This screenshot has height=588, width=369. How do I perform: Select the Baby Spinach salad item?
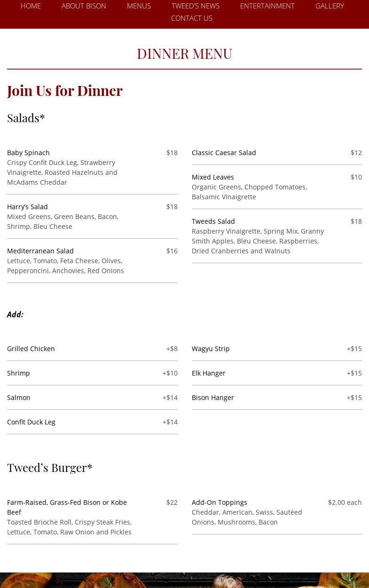coord(28,153)
